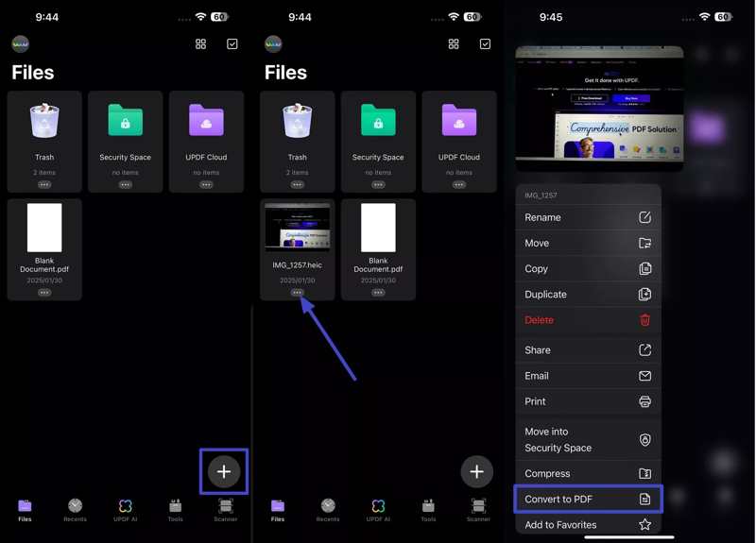Choose Share from the context menu
Viewport: 756px width, 543px height.
pos(588,349)
